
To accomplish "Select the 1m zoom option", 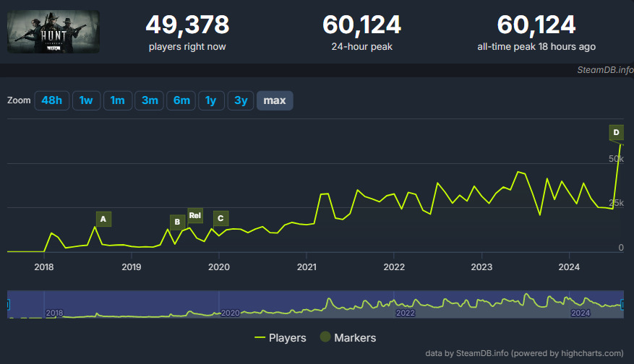I will [117, 100].
